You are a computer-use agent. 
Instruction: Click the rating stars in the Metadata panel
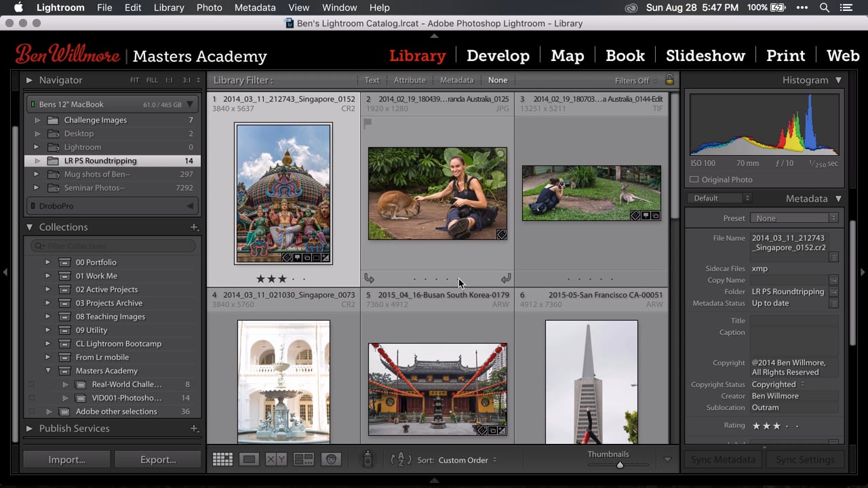click(x=776, y=426)
